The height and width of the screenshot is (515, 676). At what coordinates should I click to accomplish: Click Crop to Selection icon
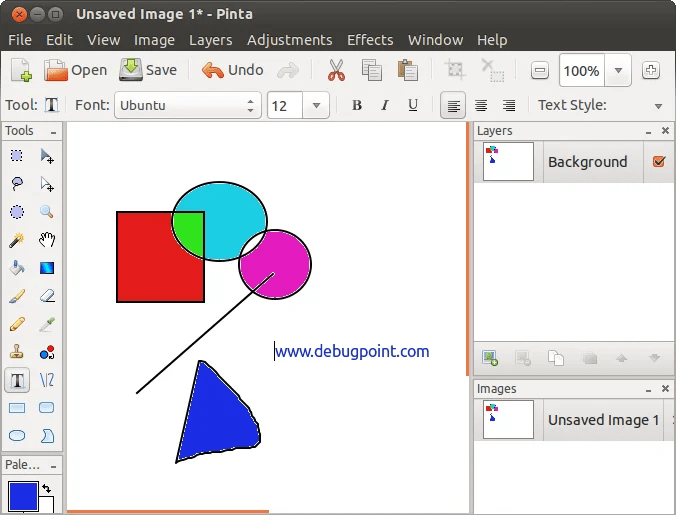tap(455, 70)
